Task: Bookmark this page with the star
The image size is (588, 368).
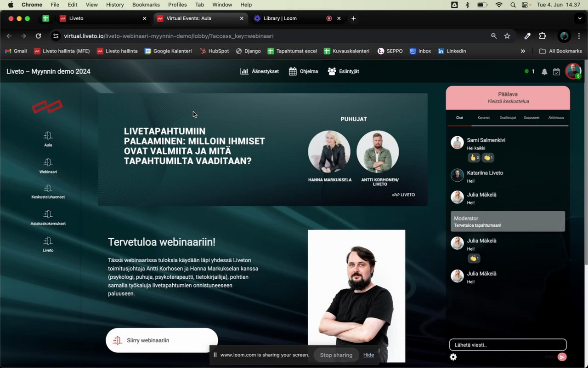Action: tap(507, 36)
